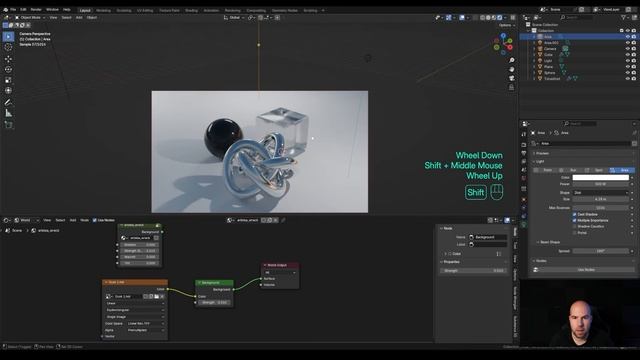Click the viewport pan hand gizmo
Viewport: 640px width, 360px height.
(511, 69)
